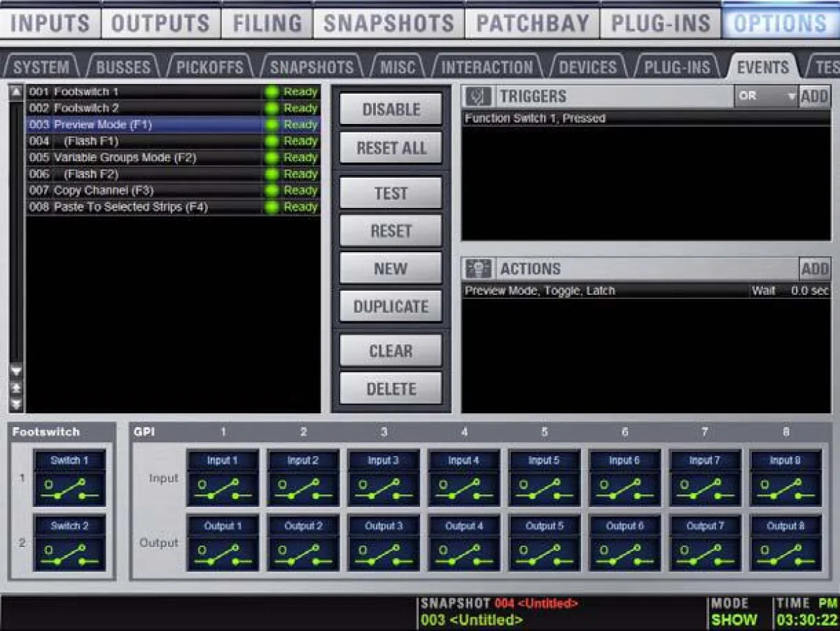Click the TEST button
The width and height of the screenshot is (840, 631).
click(x=391, y=193)
